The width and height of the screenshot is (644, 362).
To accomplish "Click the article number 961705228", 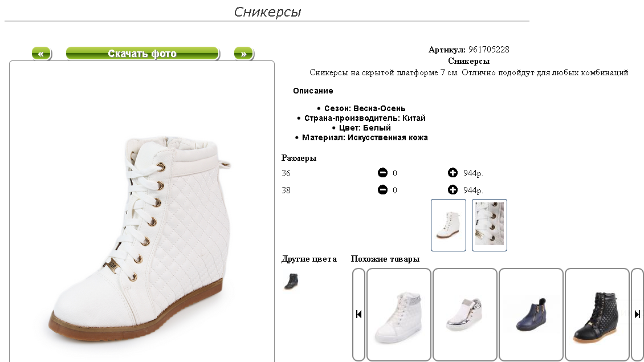I will click(x=489, y=50).
